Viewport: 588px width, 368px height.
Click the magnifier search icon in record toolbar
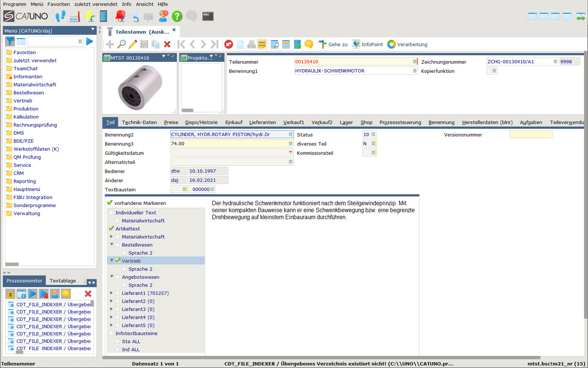click(122, 44)
